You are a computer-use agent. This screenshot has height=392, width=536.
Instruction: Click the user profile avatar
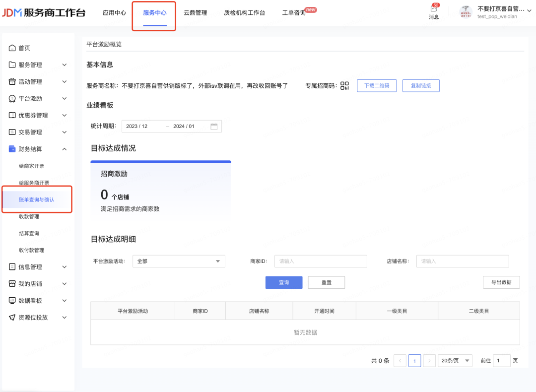tap(465, 12)
